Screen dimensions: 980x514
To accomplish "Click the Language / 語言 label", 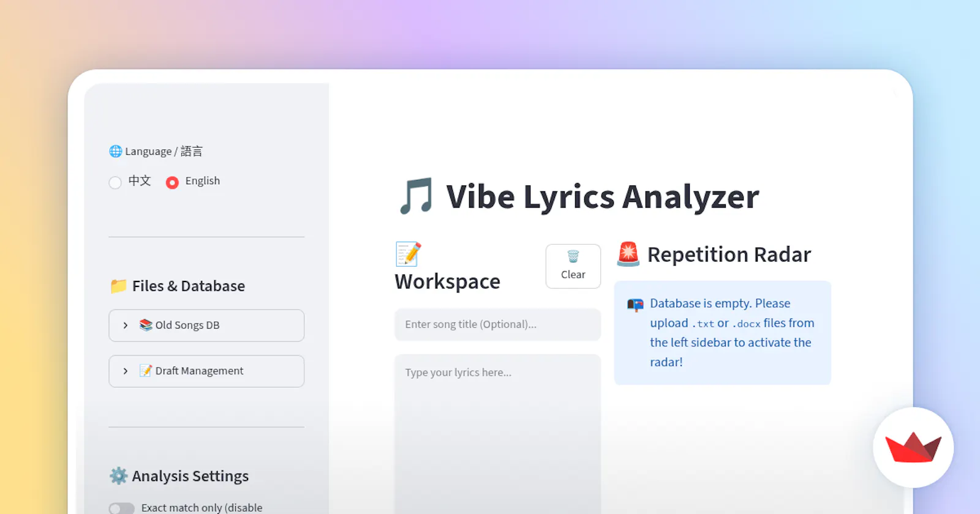I will pos(164,151).
